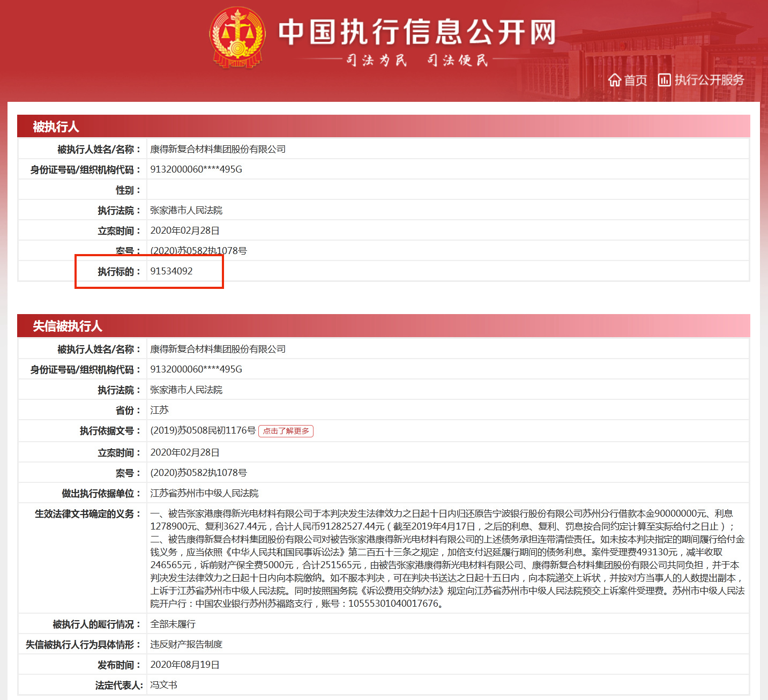Click the 发布时间 label
This screenshot has height=700, width=768.
point(119,665)
